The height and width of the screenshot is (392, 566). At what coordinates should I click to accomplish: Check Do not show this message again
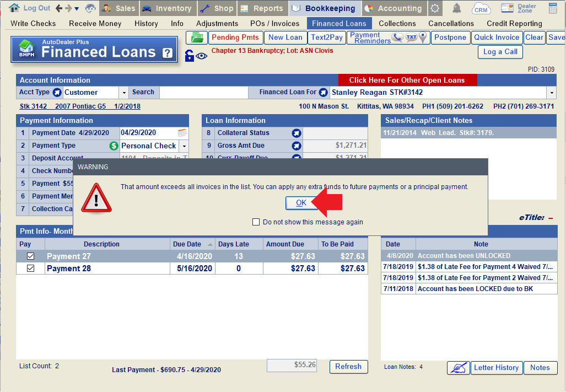point(256,222)
